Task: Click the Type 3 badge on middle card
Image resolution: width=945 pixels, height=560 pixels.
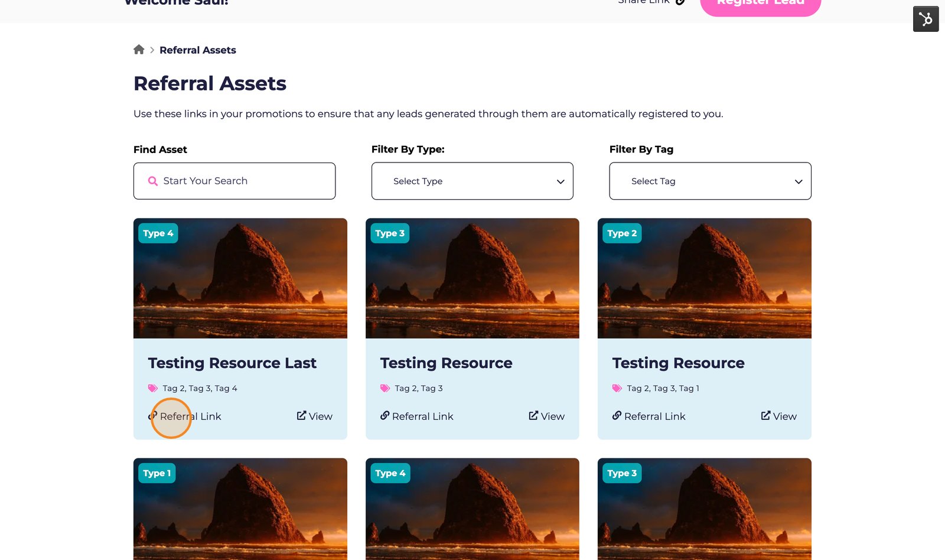Action: pyautogui.click(x=390, y=233)
